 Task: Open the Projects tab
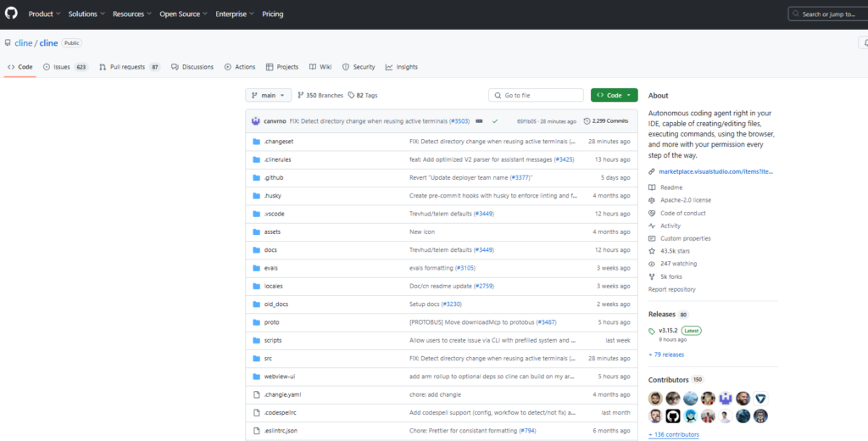(281, 67)
